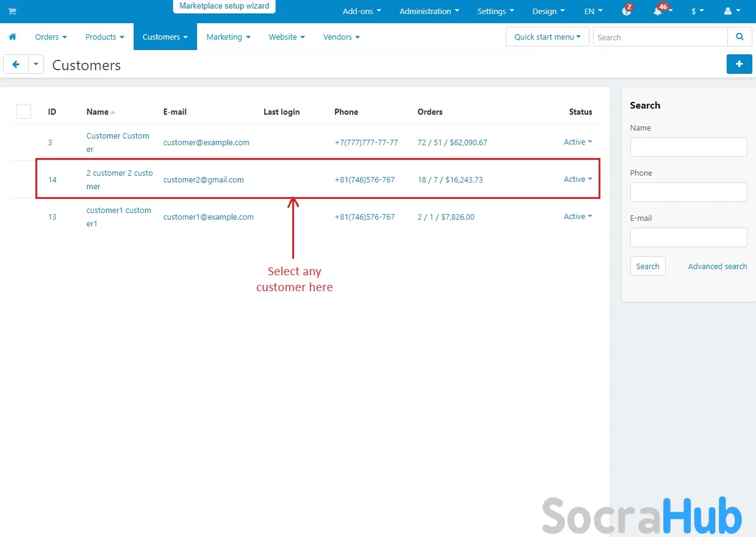Click the E-mail search input field
The image size is (756, 537).
pos(688,237)
